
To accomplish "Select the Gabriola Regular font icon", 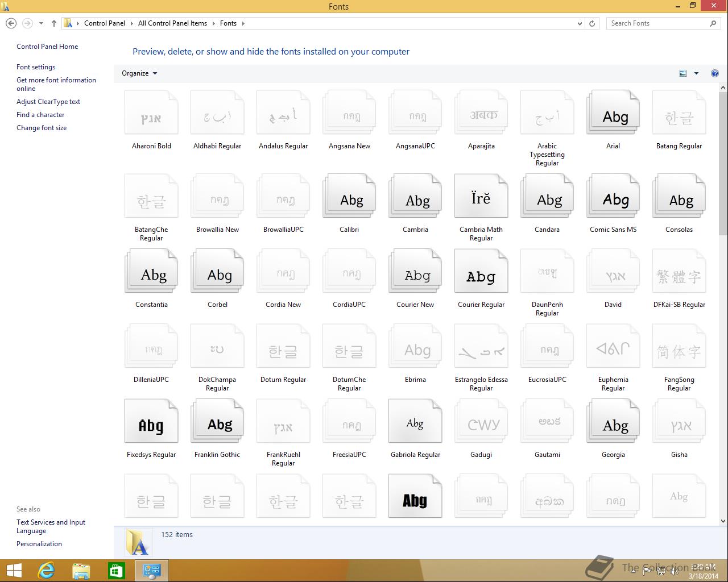I will pyautogui.click(x=415, y=422).
